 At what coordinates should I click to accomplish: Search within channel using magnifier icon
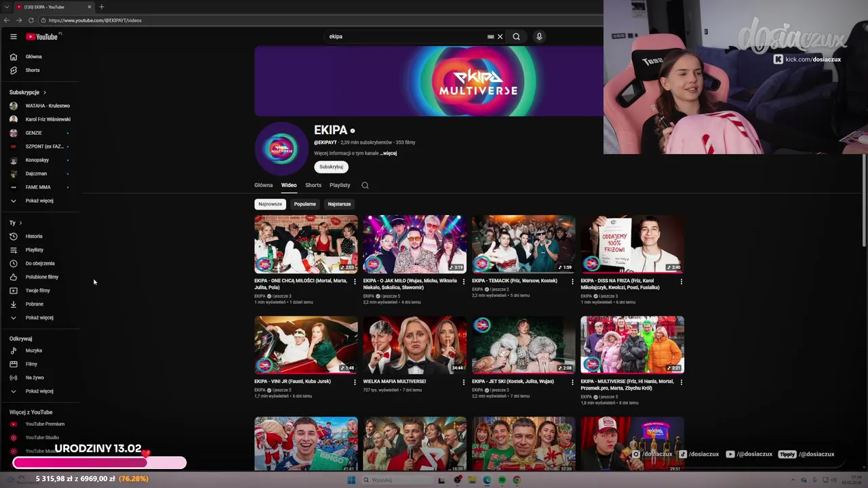365,185
